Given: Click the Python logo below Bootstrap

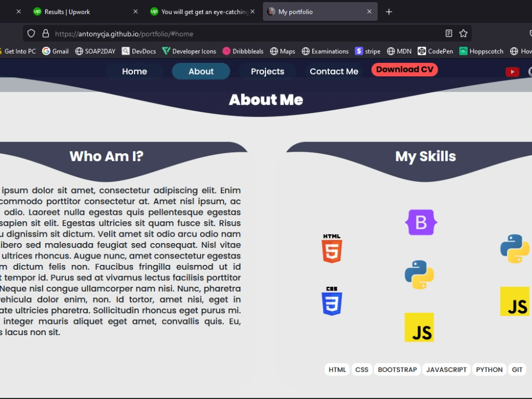Looking at the screenshot, I should click(x=419, y=275).
